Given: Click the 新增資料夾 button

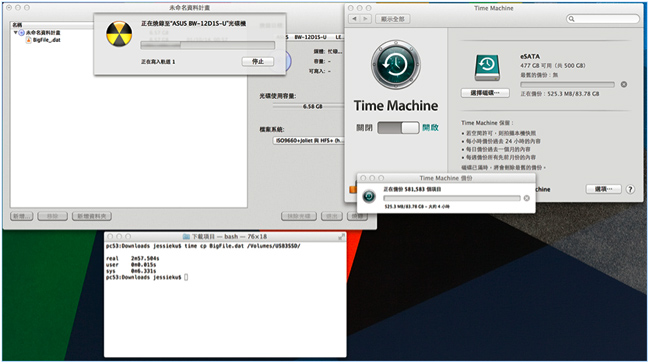Looking at the screenshot, I should pyautogui.click(x=92, y=216).
